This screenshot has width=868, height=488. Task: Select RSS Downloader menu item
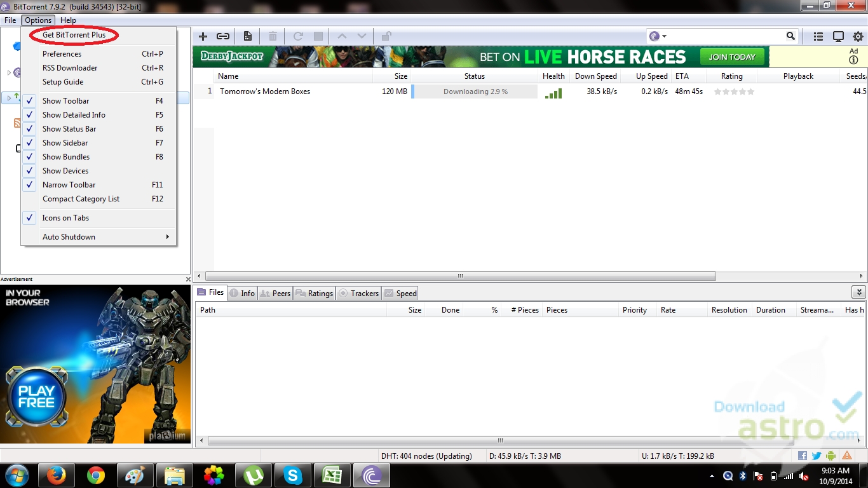coord(99,67)
